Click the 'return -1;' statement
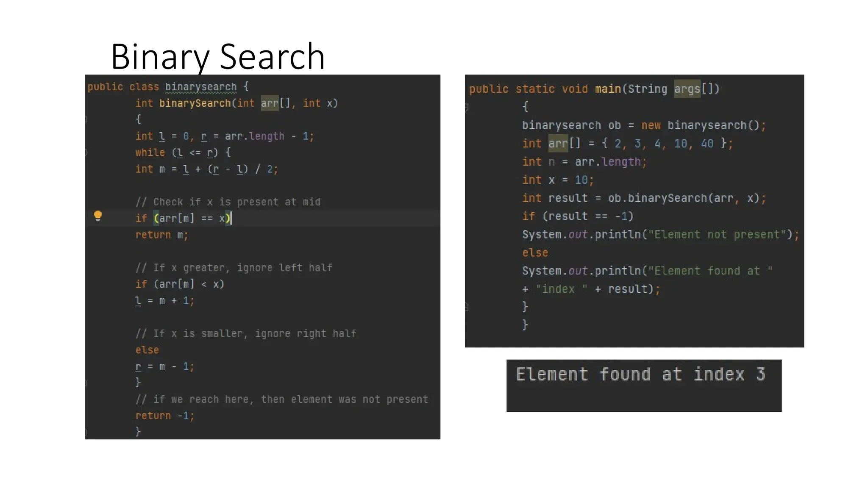 [x=164, y=416]
